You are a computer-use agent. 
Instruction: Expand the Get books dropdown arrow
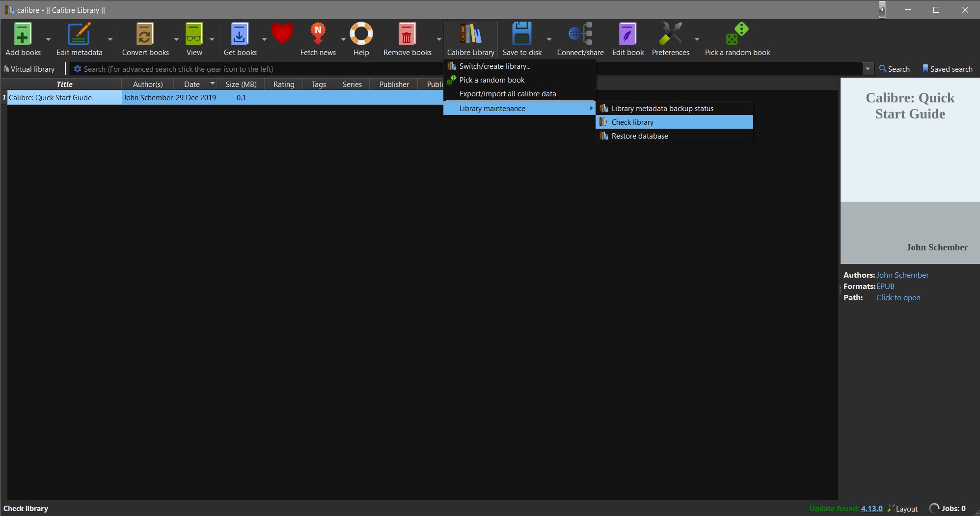[264, 39]
